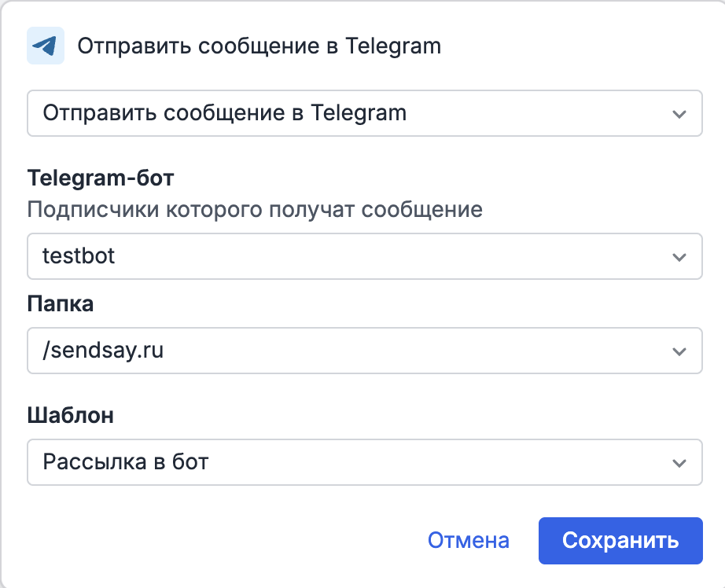Click the dialog title Отправить сообщение в Telegram
The height and width of the screenshot is (588, 725).
point(259,46)
